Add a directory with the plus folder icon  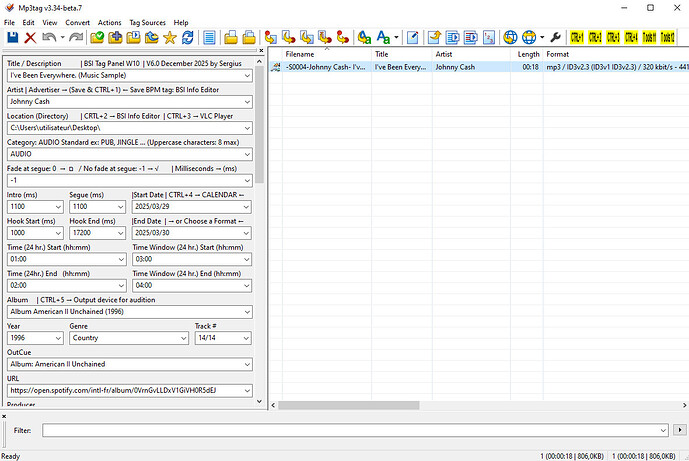115,38
